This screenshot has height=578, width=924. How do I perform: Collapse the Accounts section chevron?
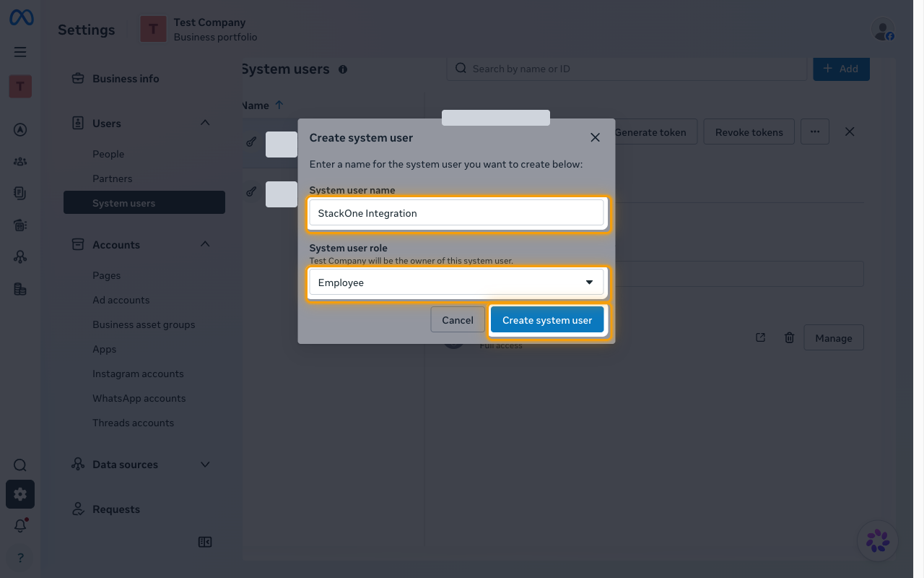205,244
